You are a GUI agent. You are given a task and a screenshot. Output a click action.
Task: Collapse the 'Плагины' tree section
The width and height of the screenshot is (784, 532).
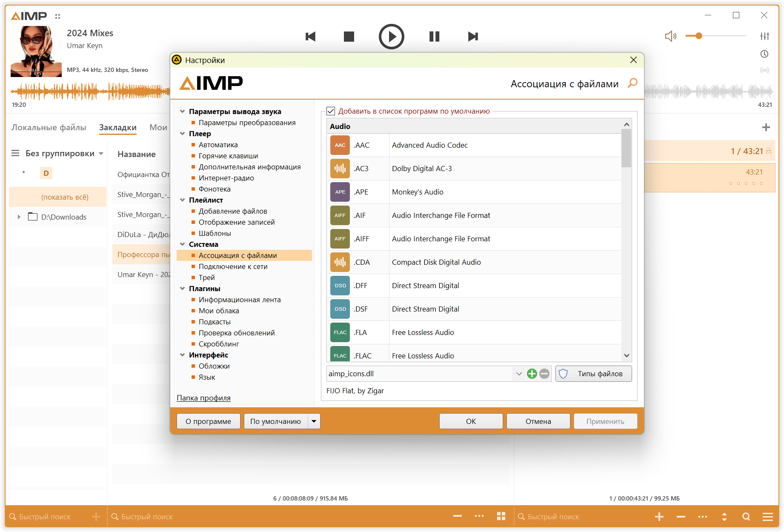pyautogui.click(x=183, y=289)
